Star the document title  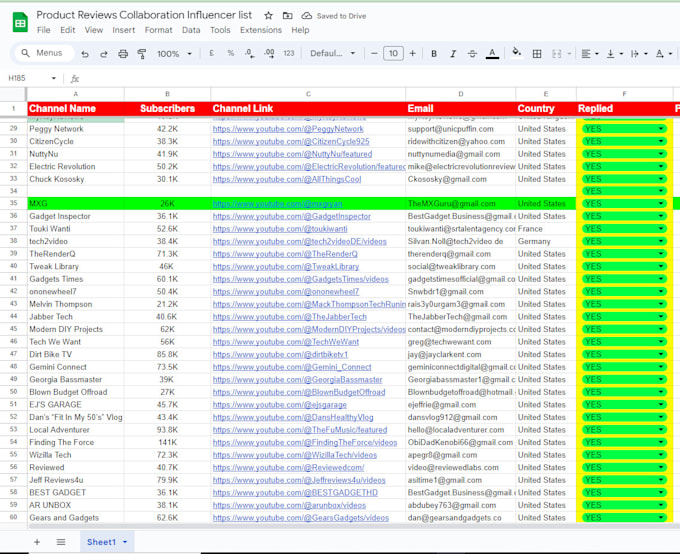coord(268,16)
